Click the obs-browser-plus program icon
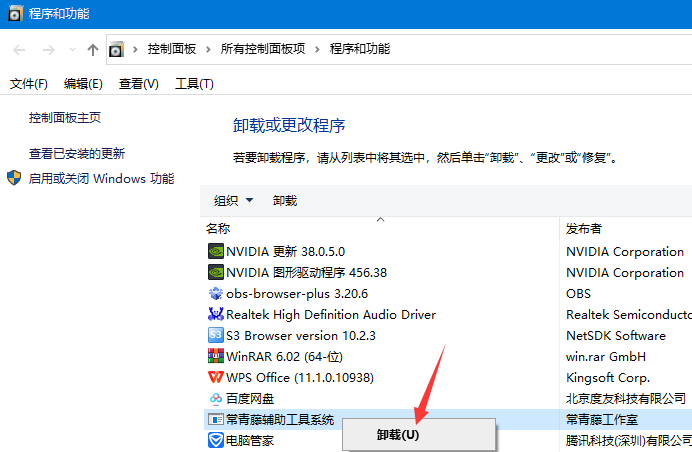692x452 pixels. point(216,294)
